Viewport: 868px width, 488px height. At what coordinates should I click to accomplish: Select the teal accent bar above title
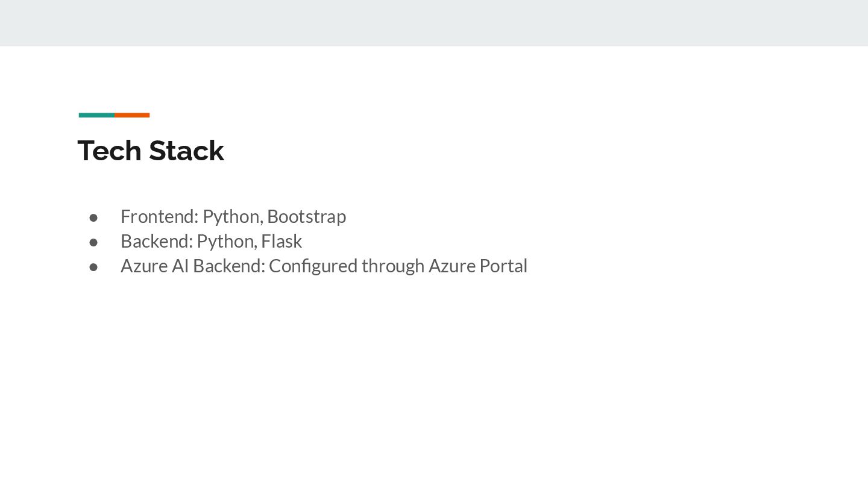(x=96, y=115)
